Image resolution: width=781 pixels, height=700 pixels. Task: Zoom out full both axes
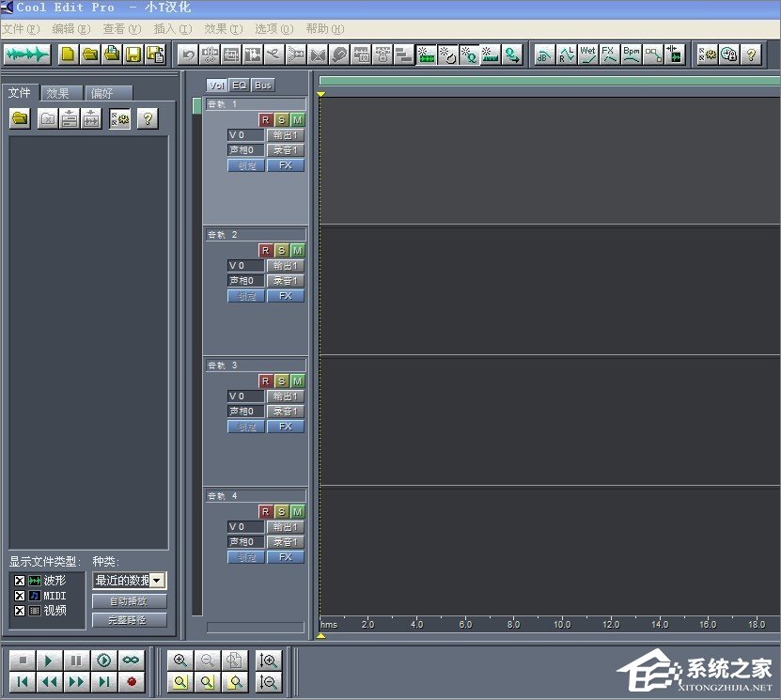(235, 661)
